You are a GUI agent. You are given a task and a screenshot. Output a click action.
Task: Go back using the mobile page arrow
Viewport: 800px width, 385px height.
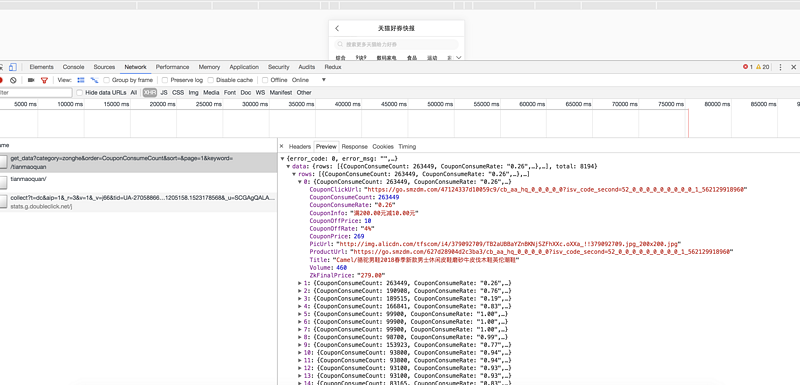(337, 29)
